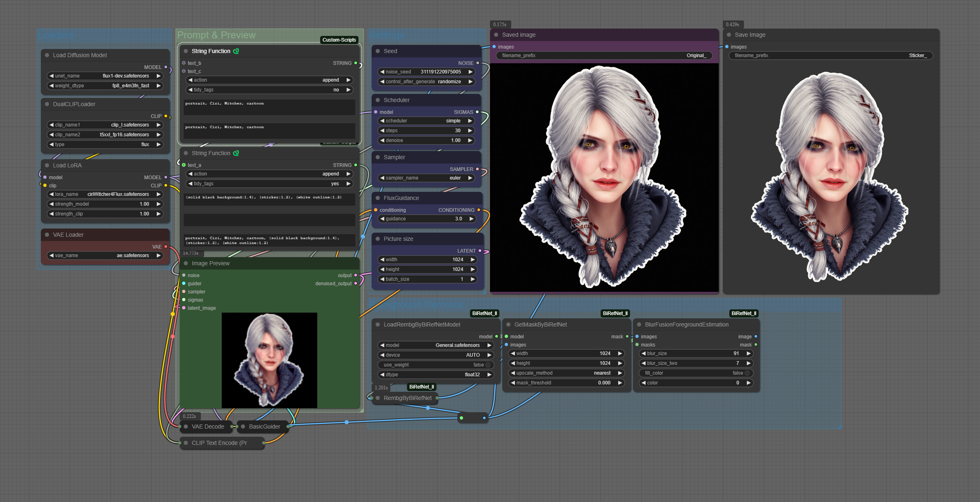Toggle tidy_tags set to yes
Image resolution: width=980 pixels, height=502 pixels.
pyautogui.click(x=269, y=184)
